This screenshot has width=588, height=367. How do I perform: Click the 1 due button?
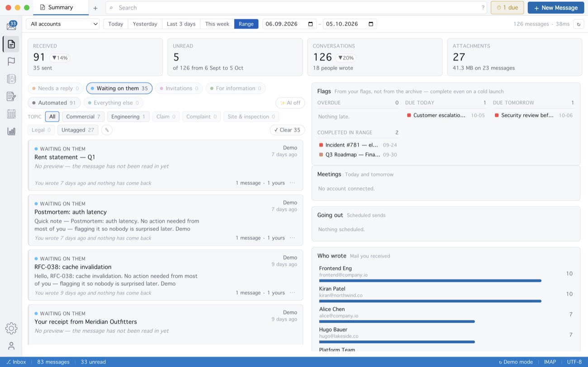pyautogui.click(x=507, y=8)
